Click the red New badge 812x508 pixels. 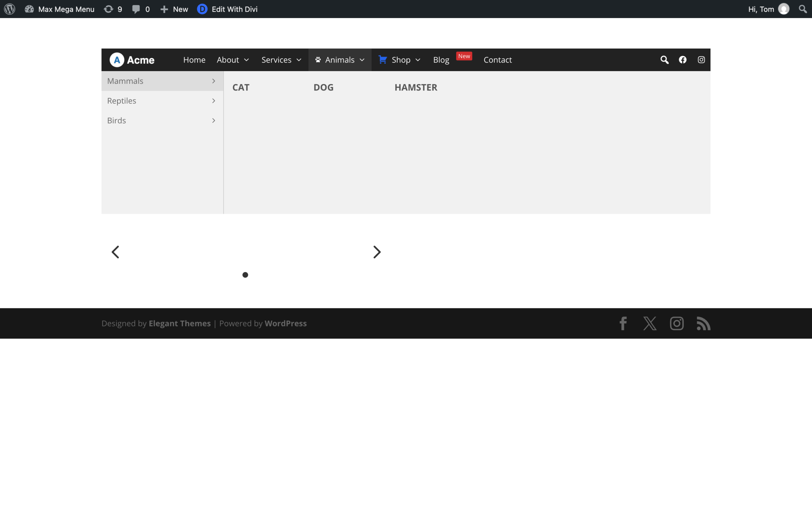coord(464,56)
